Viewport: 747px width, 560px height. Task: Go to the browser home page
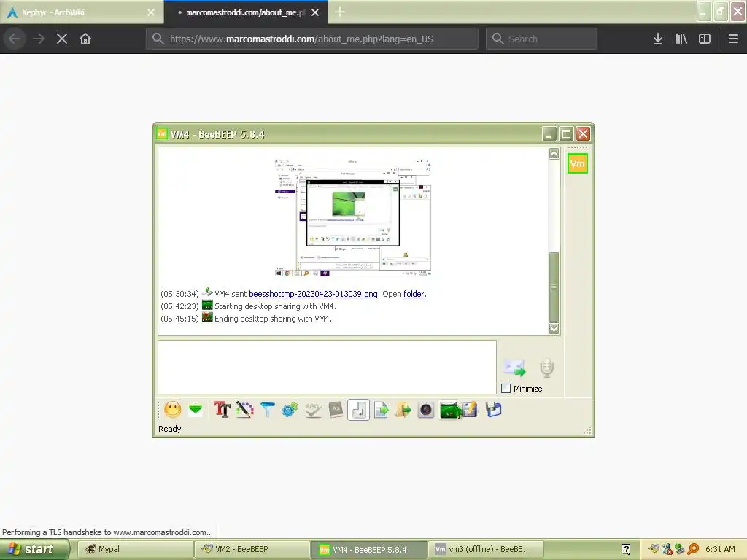coord(85,39)
